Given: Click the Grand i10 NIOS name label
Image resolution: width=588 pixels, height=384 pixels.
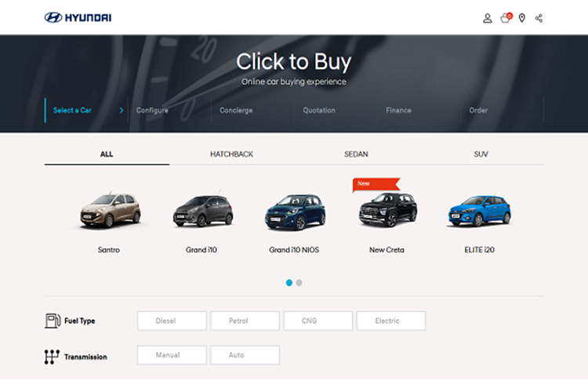Looking at the screenshot, I should click(x=294, y=250).
